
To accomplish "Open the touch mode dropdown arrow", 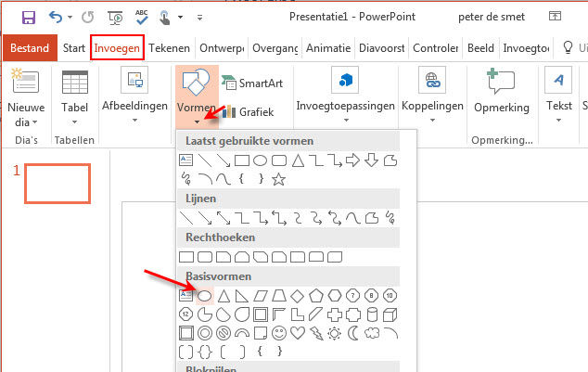I will click(180, 18).
